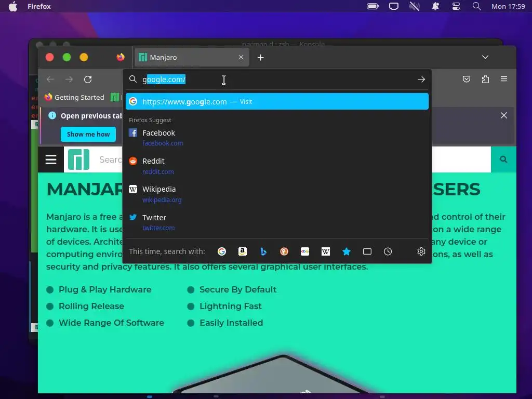Search this time with Google
The width and height of the screenshot is (532, 399).
(x=221, y=251)
